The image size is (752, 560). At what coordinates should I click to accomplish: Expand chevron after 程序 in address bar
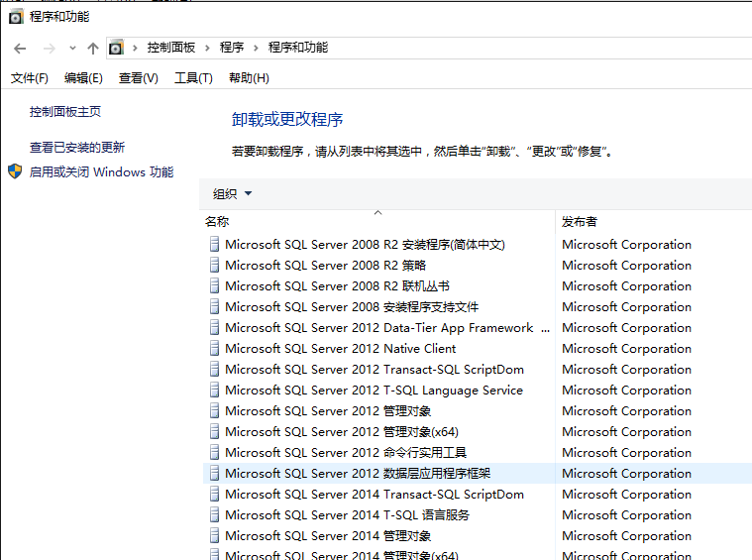256,48
